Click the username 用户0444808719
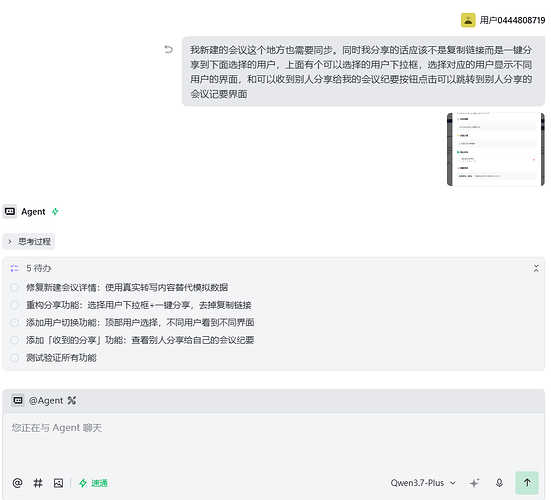Viewport: 551px width, 500px height. coord(512,20)
